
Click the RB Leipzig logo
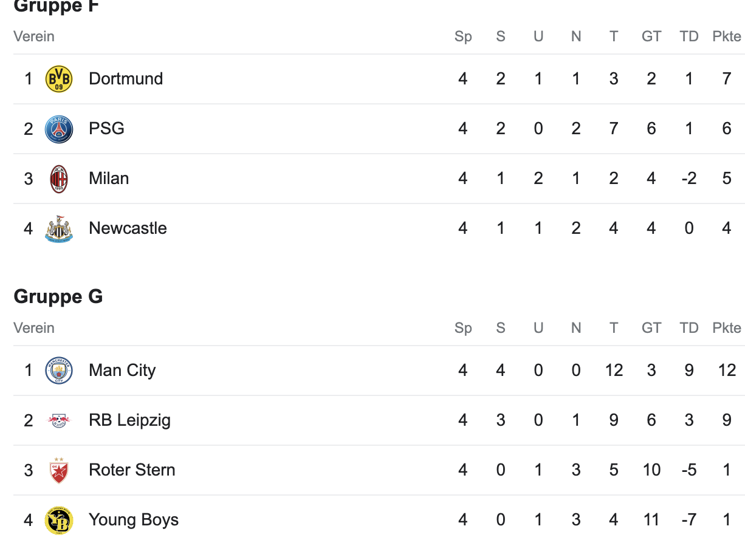click(59, 420)
